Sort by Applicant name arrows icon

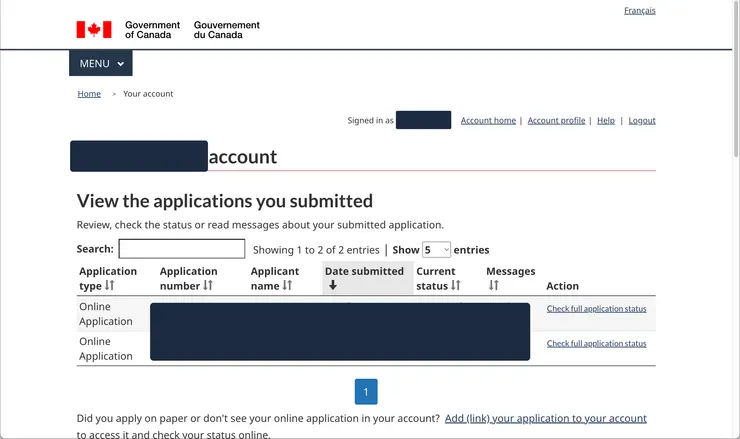tap(288, 286)
